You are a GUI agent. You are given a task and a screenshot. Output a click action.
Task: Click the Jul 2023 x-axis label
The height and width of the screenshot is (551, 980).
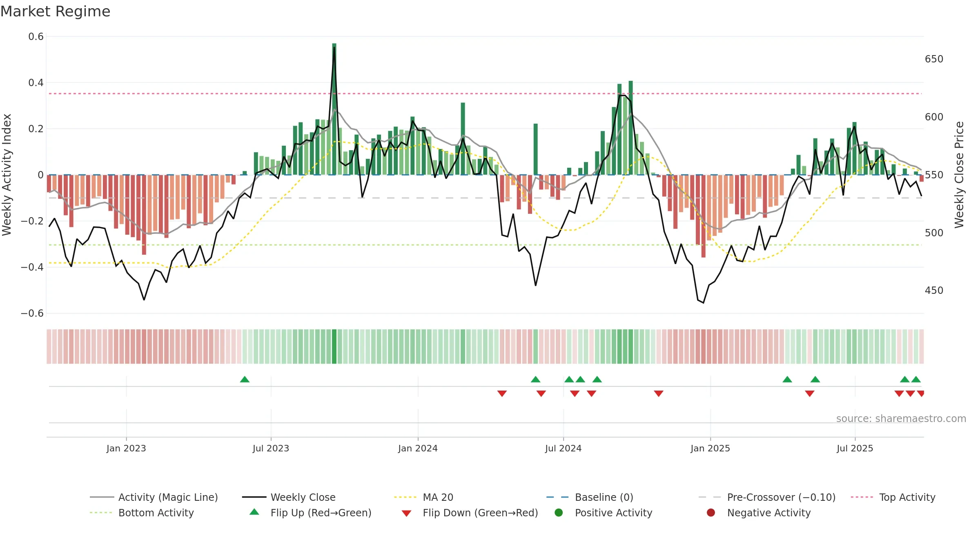[x=271, y=448]
